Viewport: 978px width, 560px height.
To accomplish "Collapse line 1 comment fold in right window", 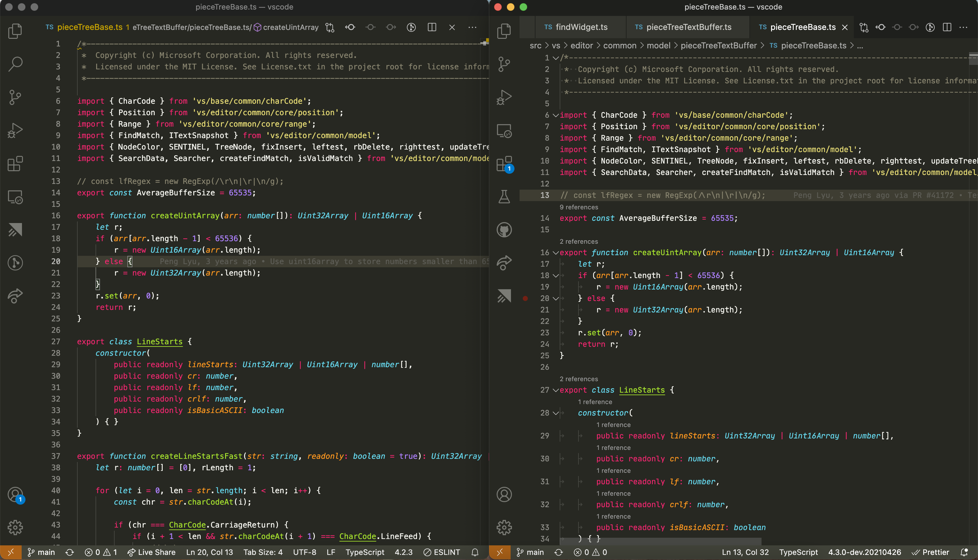I will [x=556, y=58].
